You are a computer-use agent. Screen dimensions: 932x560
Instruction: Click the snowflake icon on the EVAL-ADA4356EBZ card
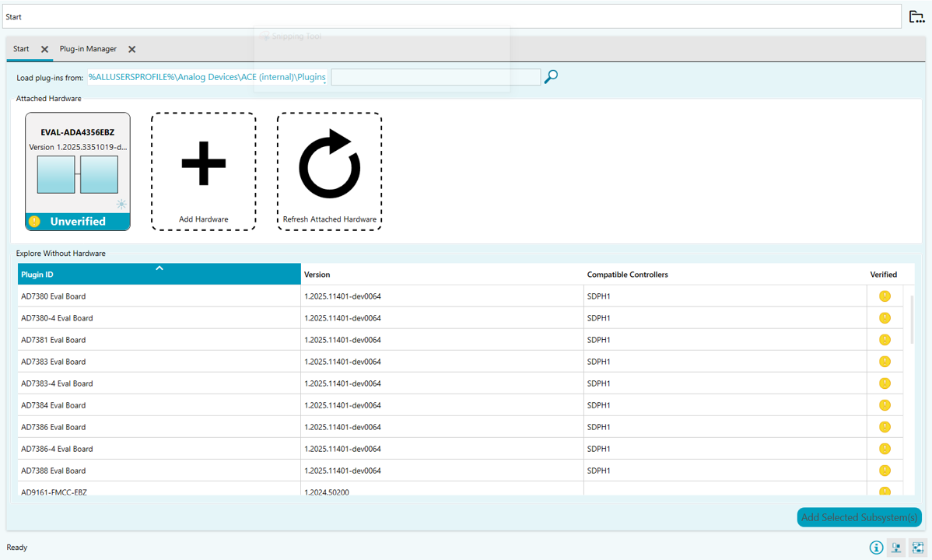(121, 203)
